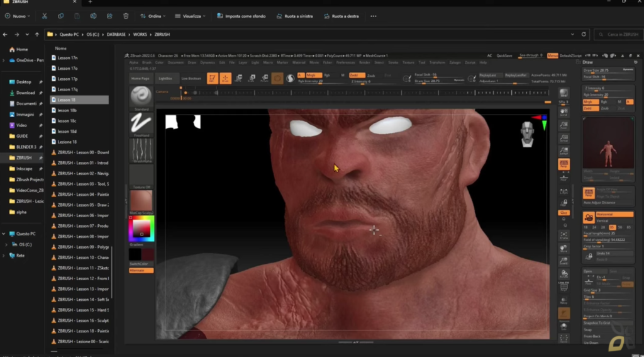Click the Zoom3D icon on right shelf
The width and height of the screenshot is (644, 357).
coord(563,261)
